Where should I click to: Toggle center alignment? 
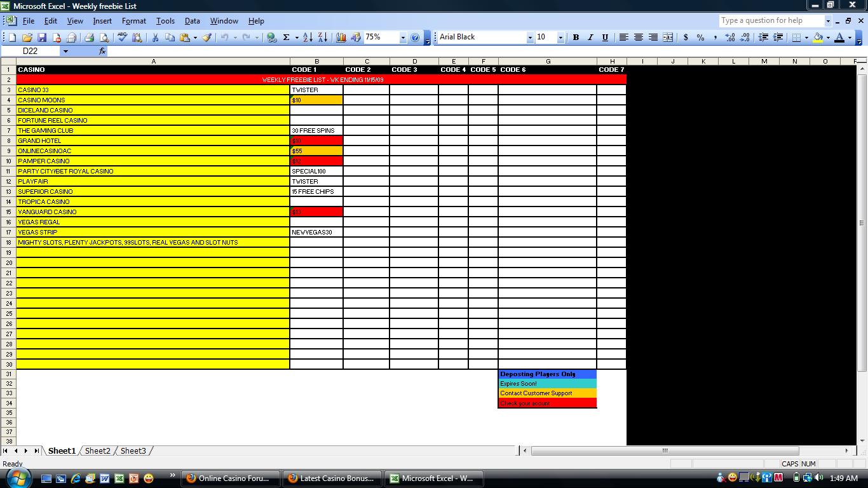click(638, 37)
